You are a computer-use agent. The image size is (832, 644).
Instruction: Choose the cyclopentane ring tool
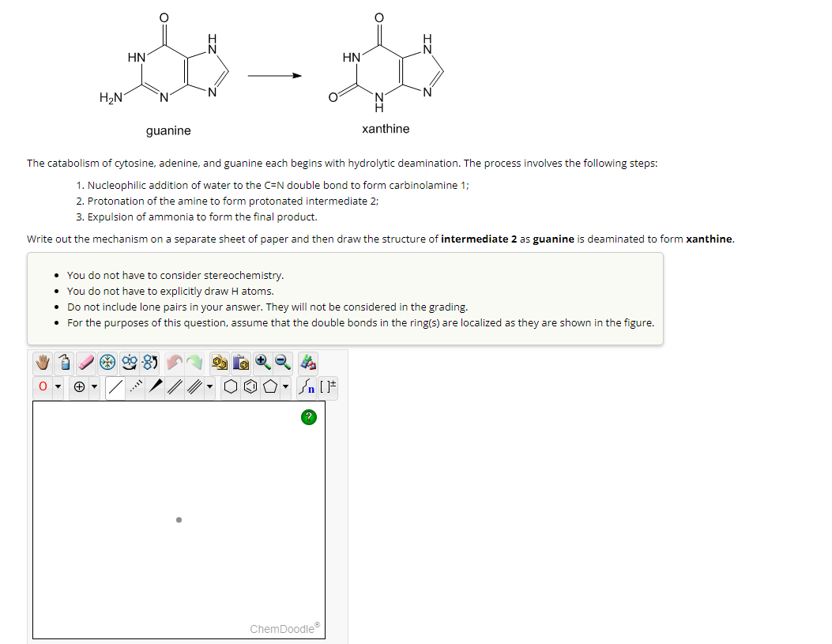coord(269,386)
